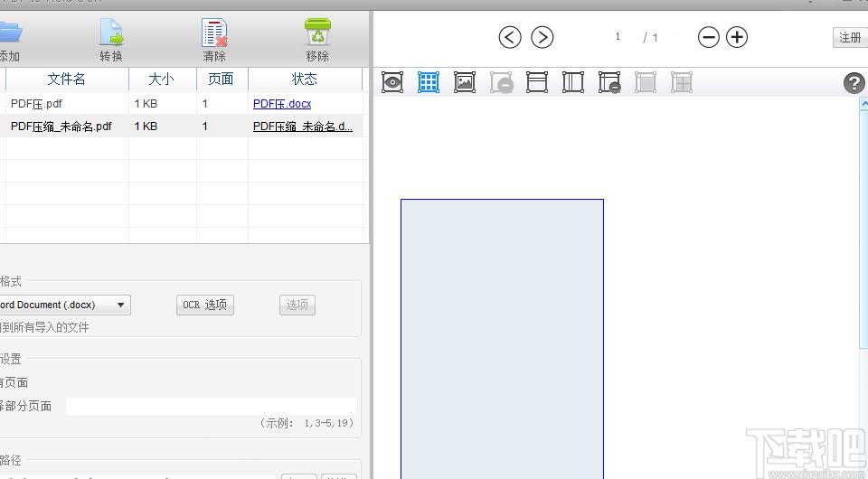This screenshot has height=479, width=868.
Task: Click the 页面 column header
Action: pos(222,80)
